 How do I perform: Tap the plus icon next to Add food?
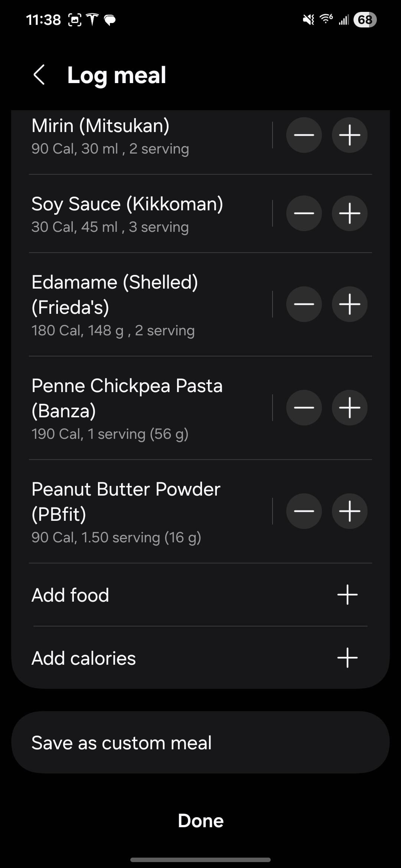coord(347,595)
